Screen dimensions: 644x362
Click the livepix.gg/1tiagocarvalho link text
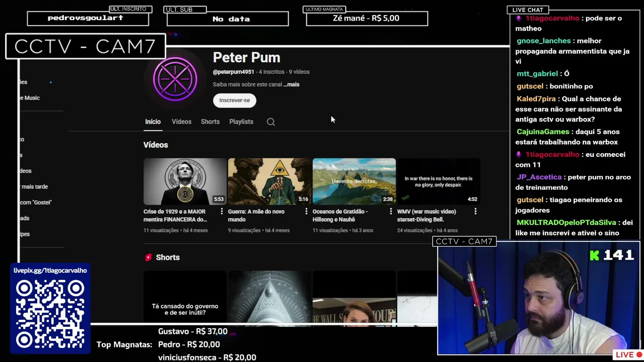click(x=50, y=270)
